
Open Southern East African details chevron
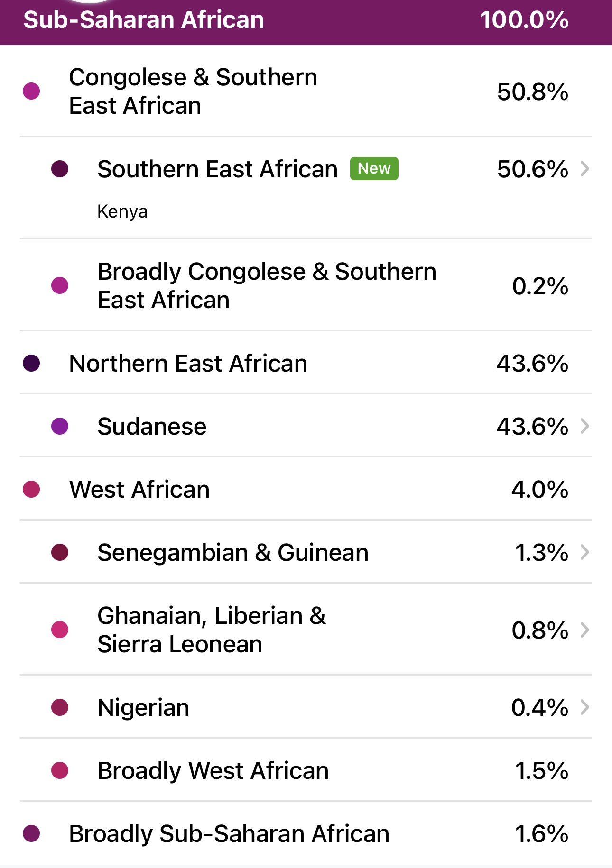585,169
